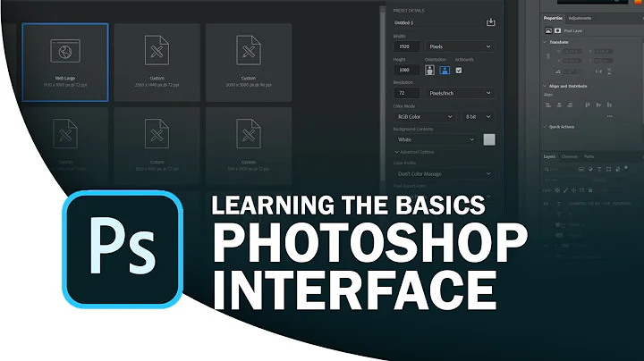
Task: Align top edges in Align section
Action: [x=588, y=105]
